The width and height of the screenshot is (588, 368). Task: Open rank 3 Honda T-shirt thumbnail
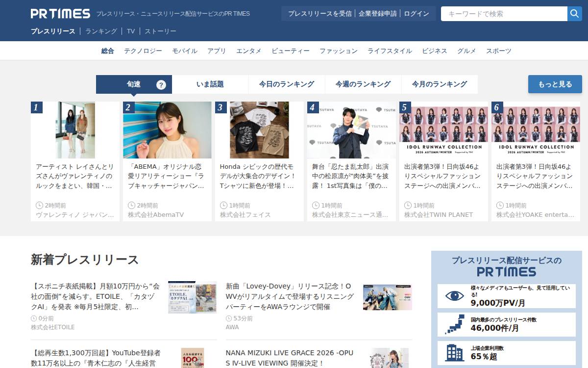tap(259, 130)
